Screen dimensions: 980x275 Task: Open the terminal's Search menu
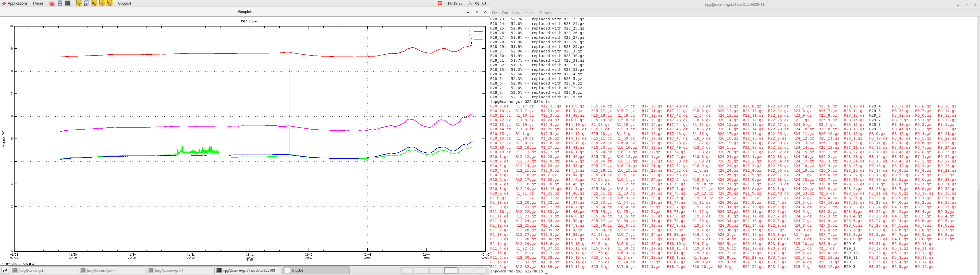point(529,13)
